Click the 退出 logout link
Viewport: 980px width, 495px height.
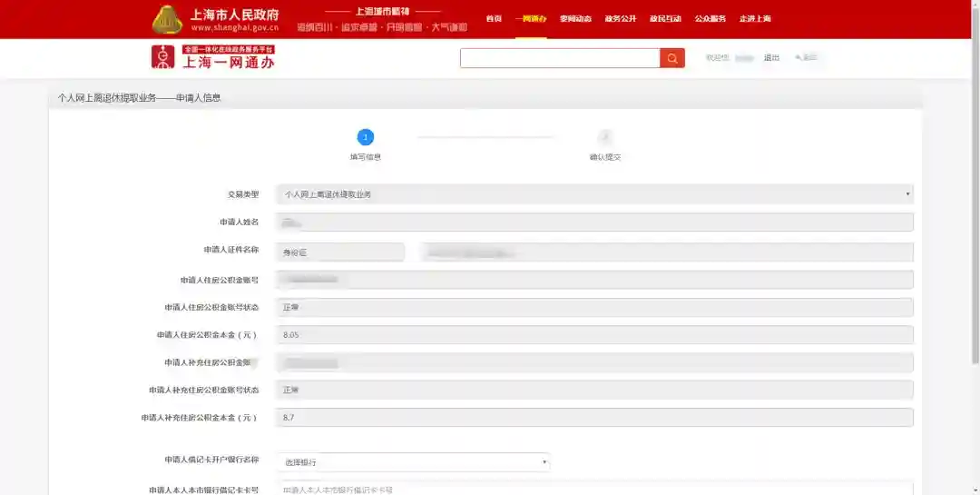point(771,58)
